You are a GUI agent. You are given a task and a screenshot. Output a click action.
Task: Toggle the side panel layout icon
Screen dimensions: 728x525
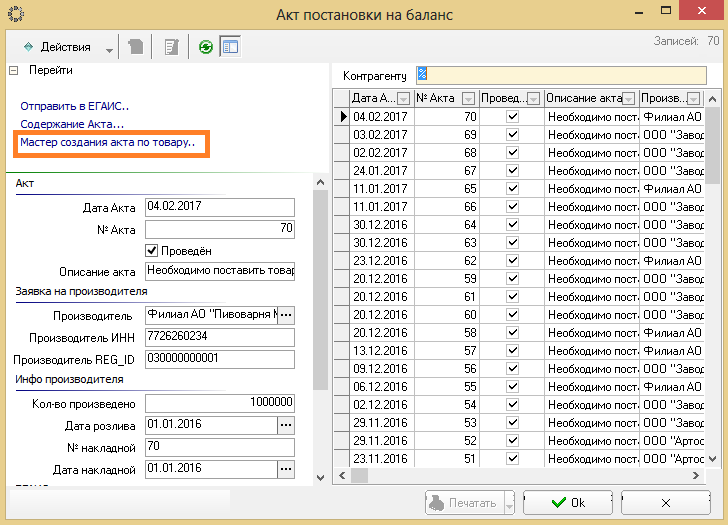[x=230, y=47]
